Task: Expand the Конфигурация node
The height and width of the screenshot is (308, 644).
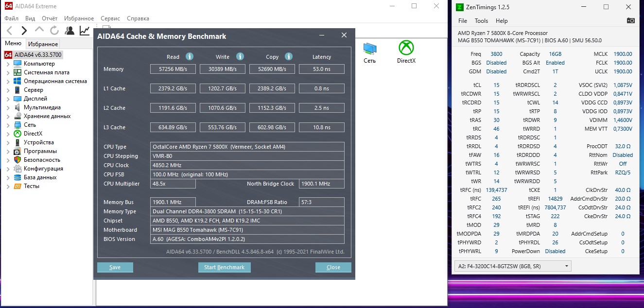Action: point(8,169)
